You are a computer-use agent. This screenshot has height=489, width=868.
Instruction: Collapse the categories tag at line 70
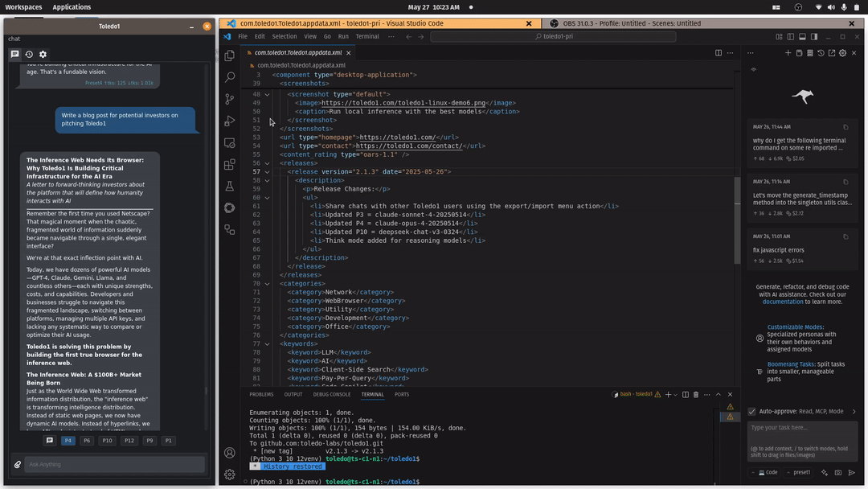268,284
